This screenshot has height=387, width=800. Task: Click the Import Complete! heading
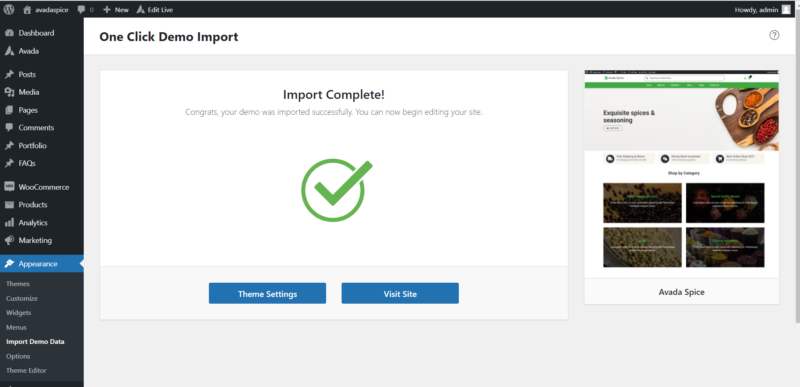pos(334,94)
